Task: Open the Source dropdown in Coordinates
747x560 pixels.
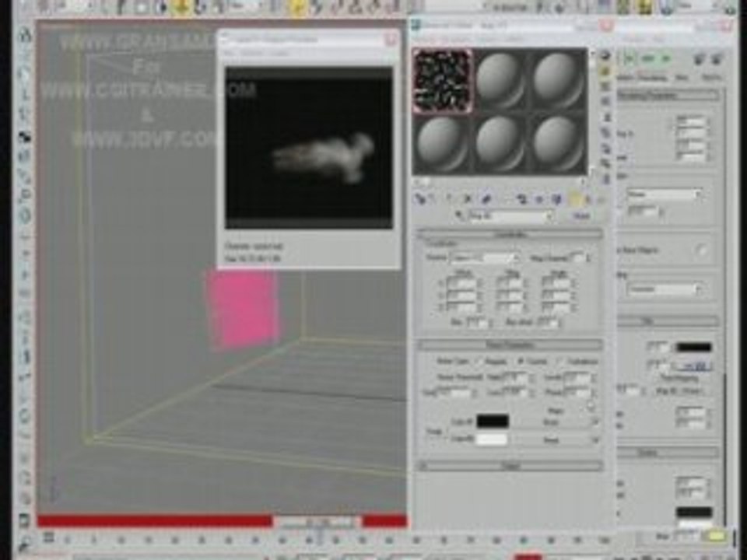Action: point(485,257)
